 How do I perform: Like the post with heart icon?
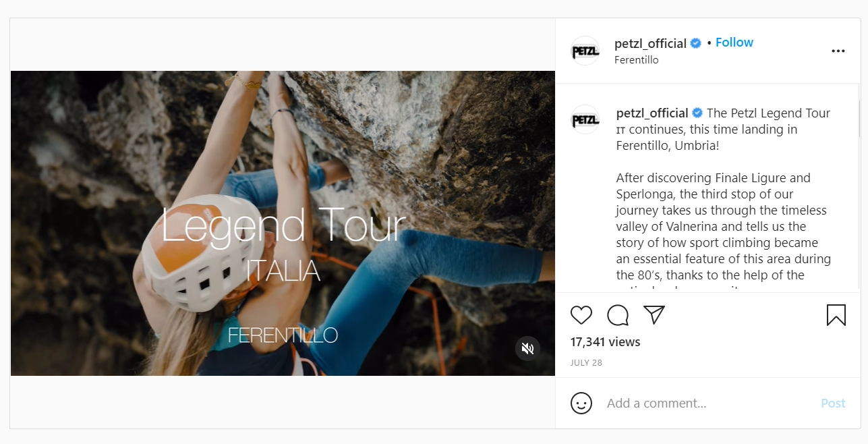coord(581,315)
